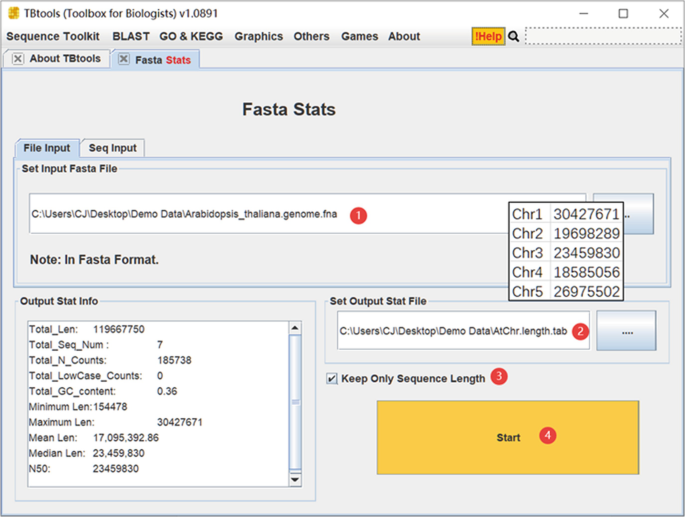The width and height of the screenshot is (685, 517).
Task: Select the File Input tab
Action: 47,148
